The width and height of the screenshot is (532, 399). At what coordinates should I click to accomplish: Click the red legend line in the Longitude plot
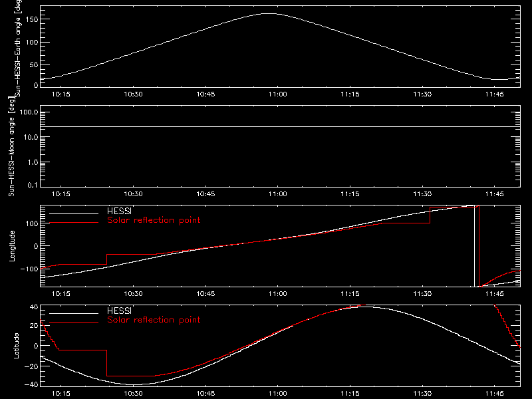pos(74,223)
